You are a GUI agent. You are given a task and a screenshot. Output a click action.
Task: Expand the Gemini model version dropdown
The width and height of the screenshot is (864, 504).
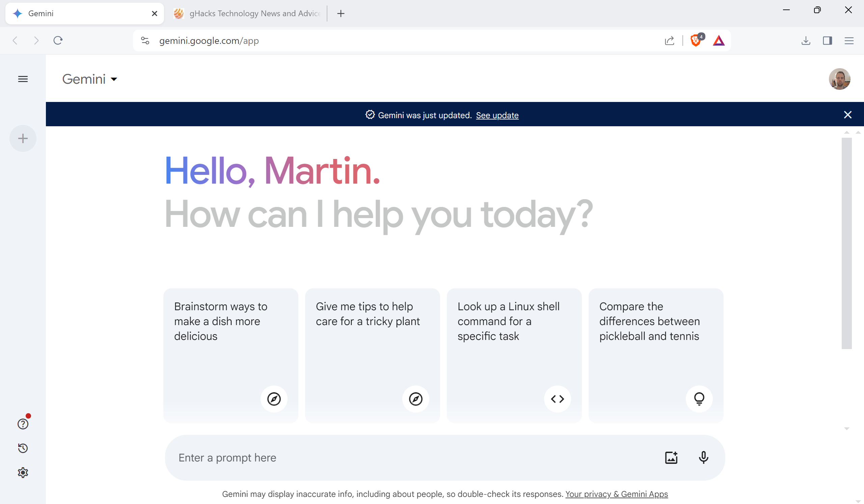[89, 79]
